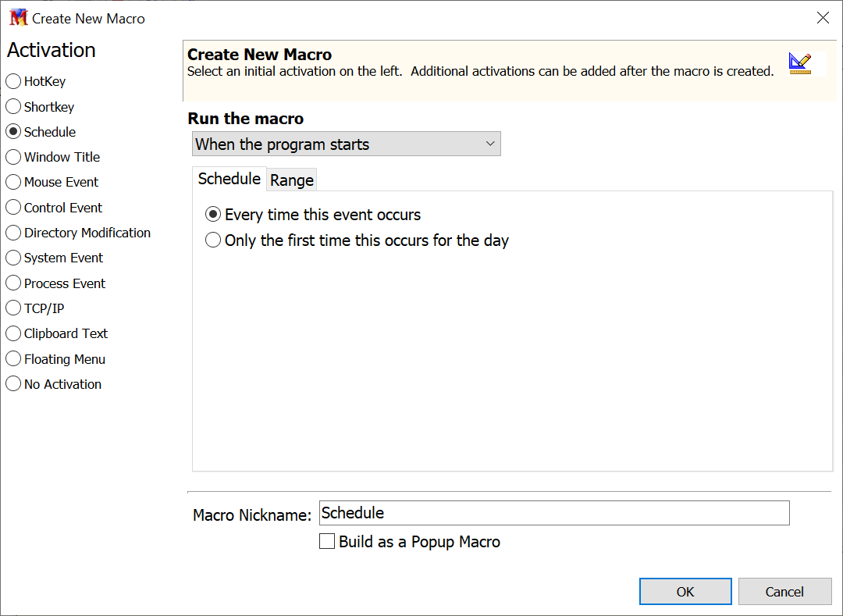Pick Clipboard Text activation
Viewport: 843px width, 616px height.
click(13, 333)
